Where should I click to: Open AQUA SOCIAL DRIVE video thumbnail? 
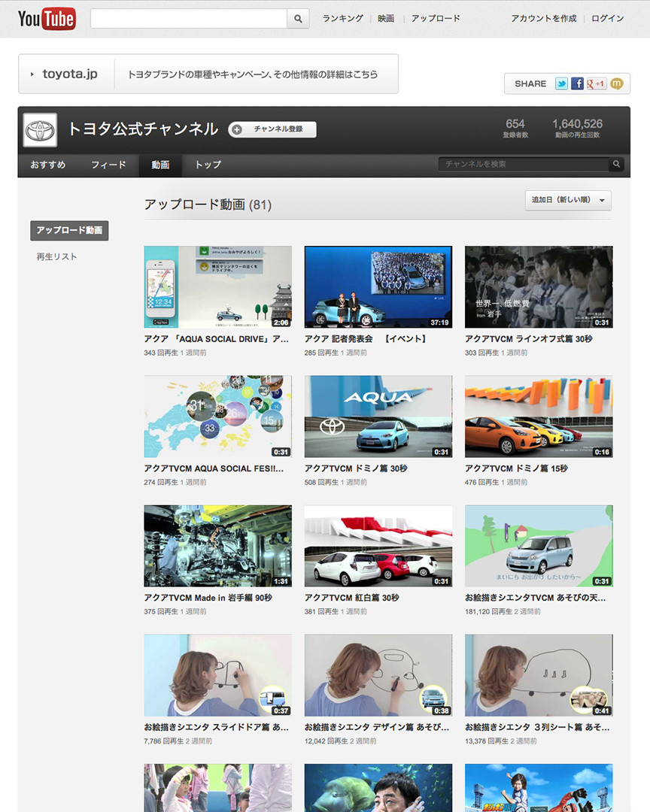(x=217, y=287)
